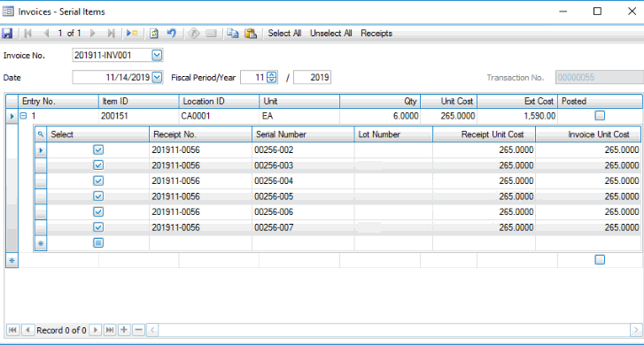Click Location ID cell CA0001

[219, 116]
